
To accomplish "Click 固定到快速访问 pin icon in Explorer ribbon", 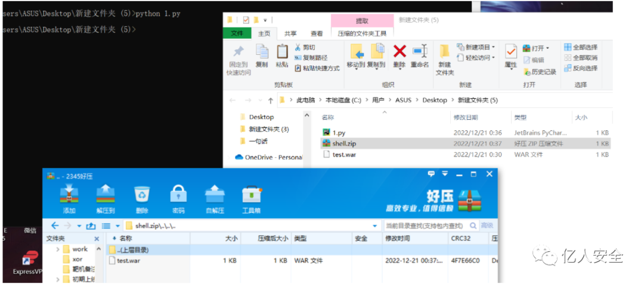I will 238,61.
